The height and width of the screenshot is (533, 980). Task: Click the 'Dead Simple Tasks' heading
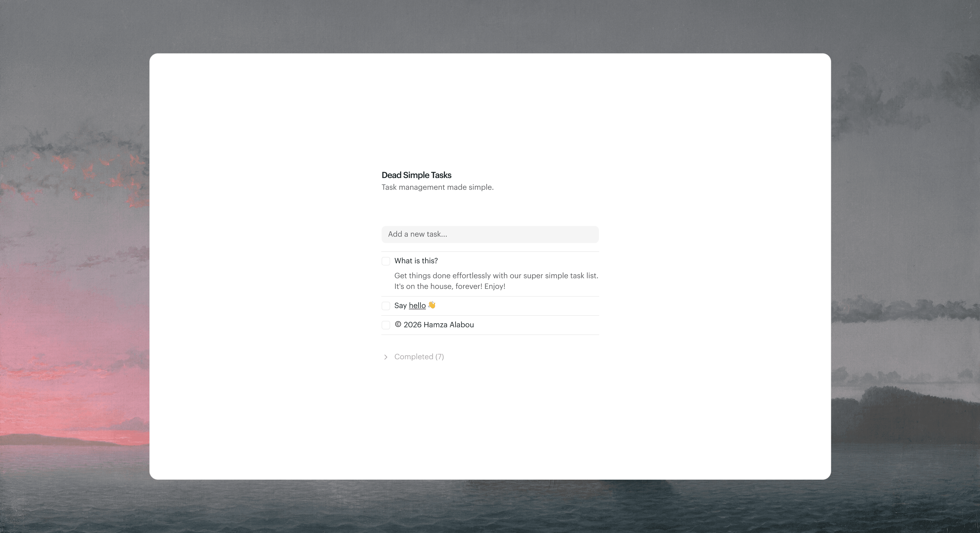[416, 175]
